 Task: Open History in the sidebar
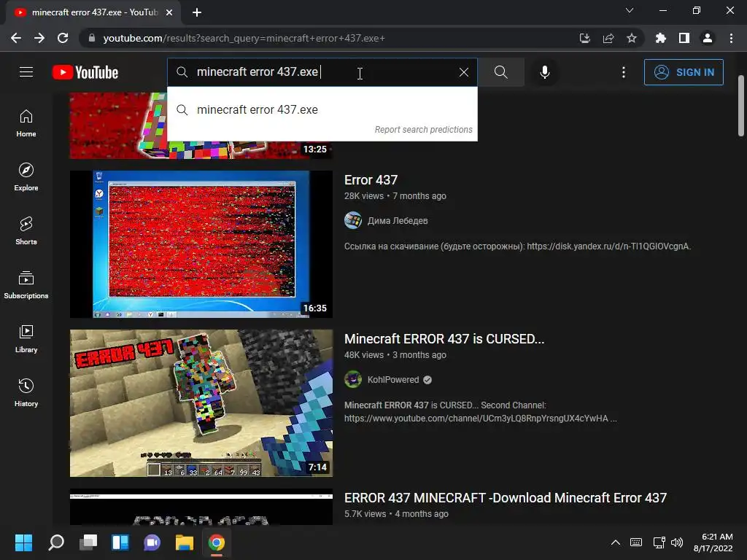26,393
